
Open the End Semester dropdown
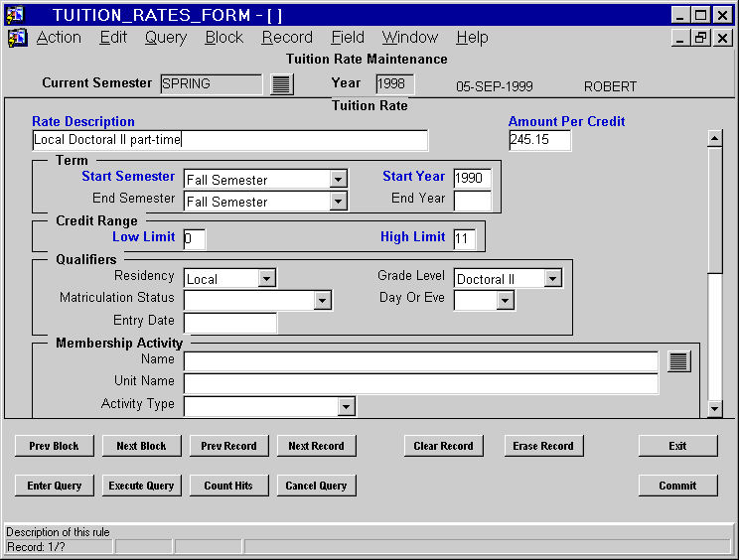click(x=338, y=202)
